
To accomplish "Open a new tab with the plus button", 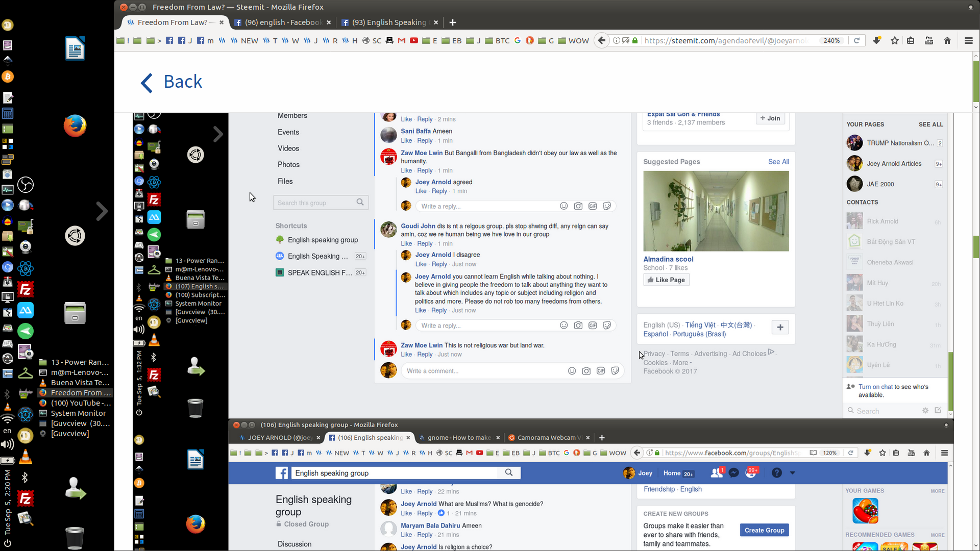I will 452,22.
